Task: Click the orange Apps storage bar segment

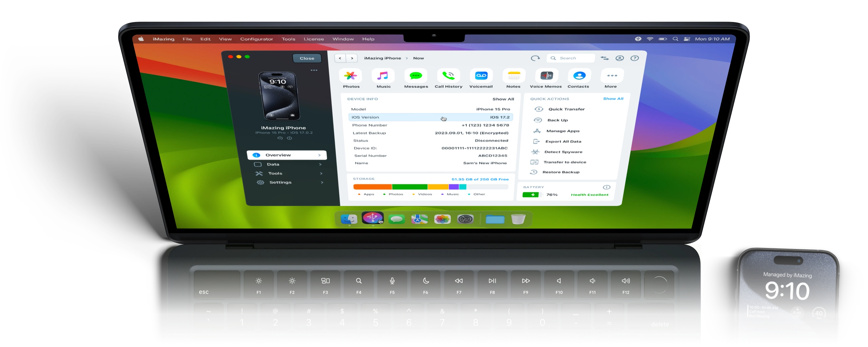Action: click(x=372, y=187)
